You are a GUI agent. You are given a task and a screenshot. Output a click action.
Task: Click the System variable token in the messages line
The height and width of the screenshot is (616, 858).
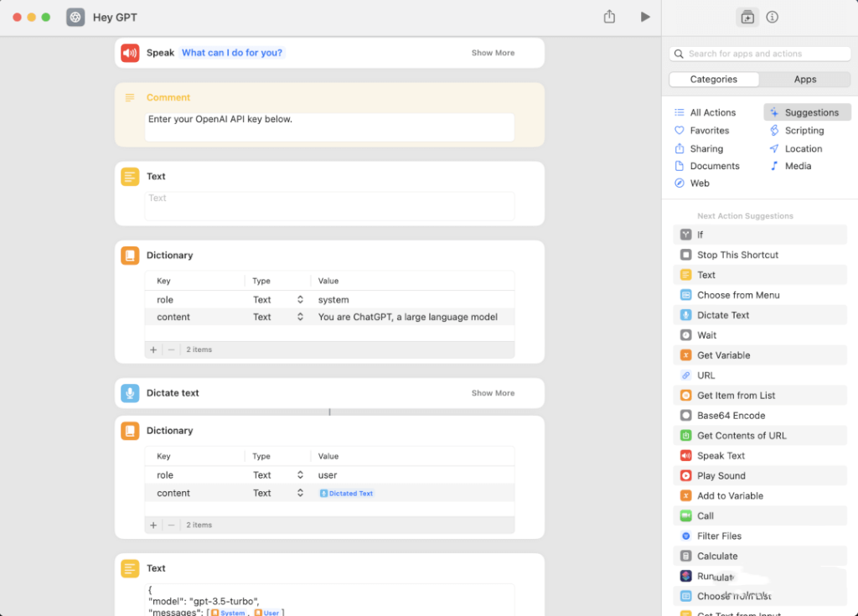coord(228,612)
